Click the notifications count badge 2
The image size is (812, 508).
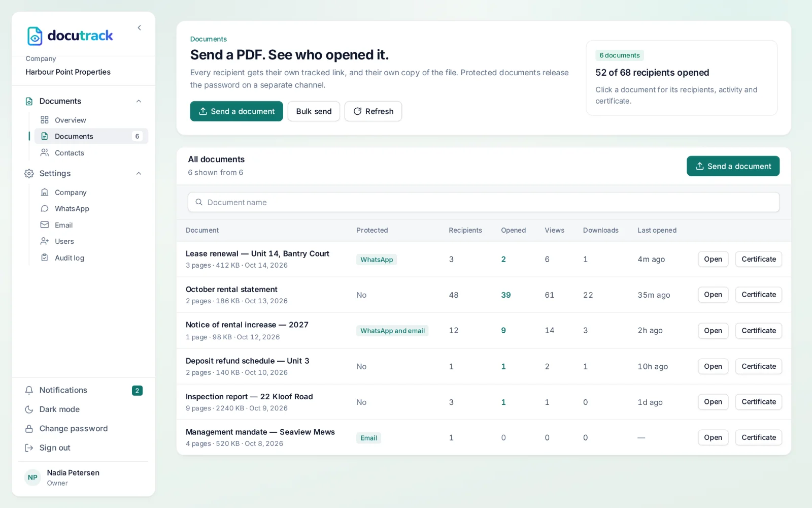pos(137,390)
